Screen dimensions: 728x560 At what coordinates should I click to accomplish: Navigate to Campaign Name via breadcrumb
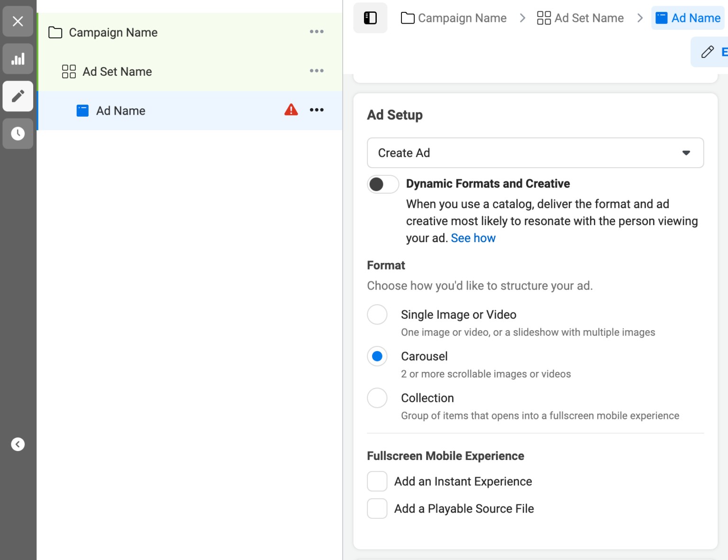[x=462, y=18]
